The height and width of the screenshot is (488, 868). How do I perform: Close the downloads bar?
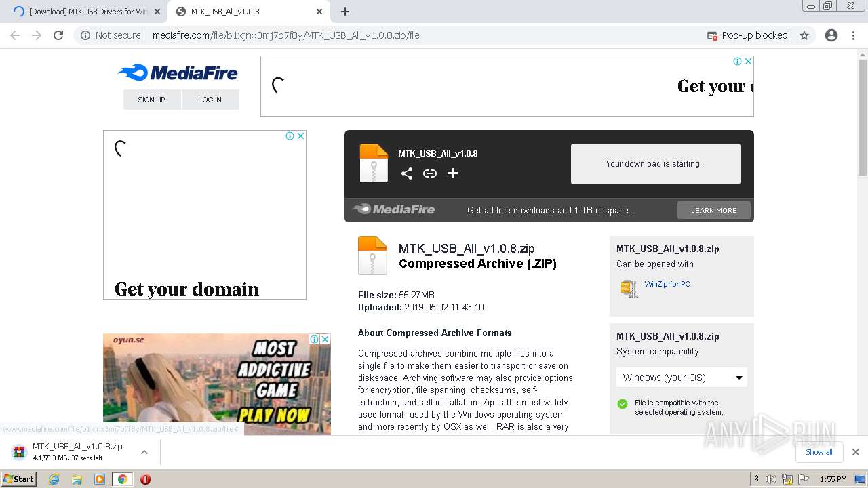[856, 452]
